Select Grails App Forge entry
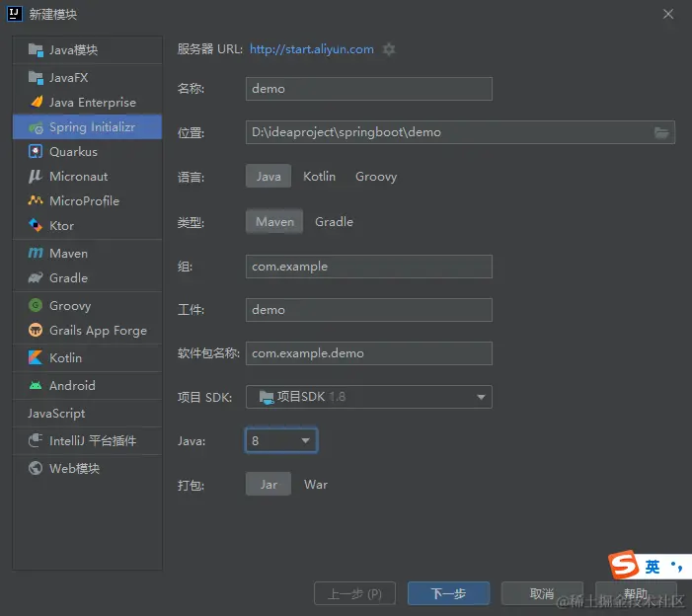The height and width of the screenshot is (616, 692). coord(88,330)
